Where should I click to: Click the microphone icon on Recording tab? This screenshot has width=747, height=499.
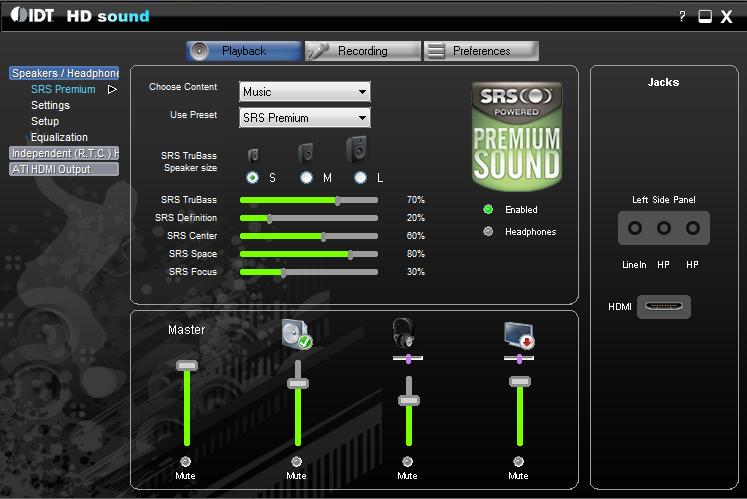point(318,51)
